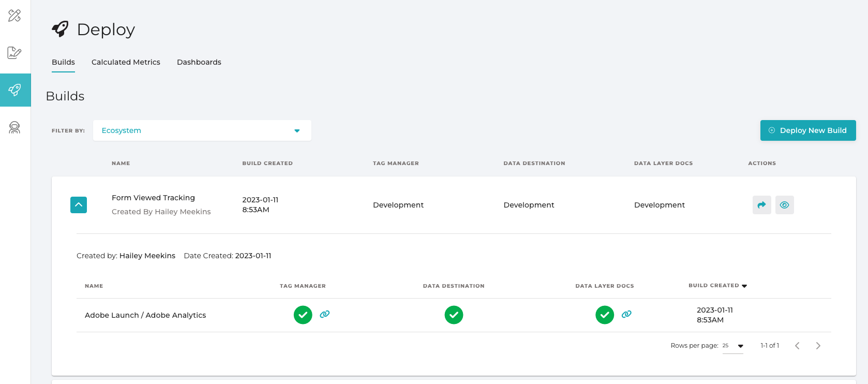868x384 pixels.
Task: Go to next page of rows
Action: point(818,346)
